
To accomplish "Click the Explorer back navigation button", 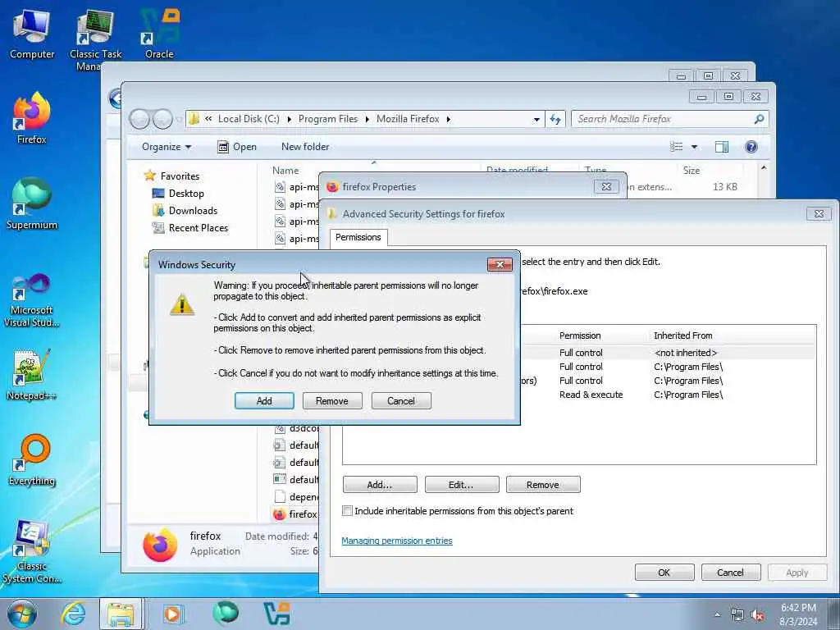I will click(x=139, y=119).
